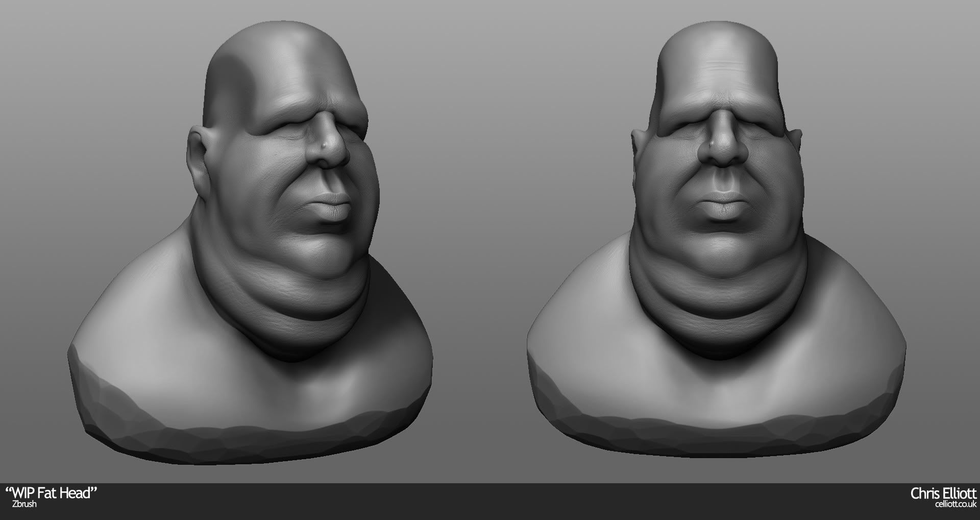
Task: Click the Chris Elliott author name
Action: pos(943,493)
